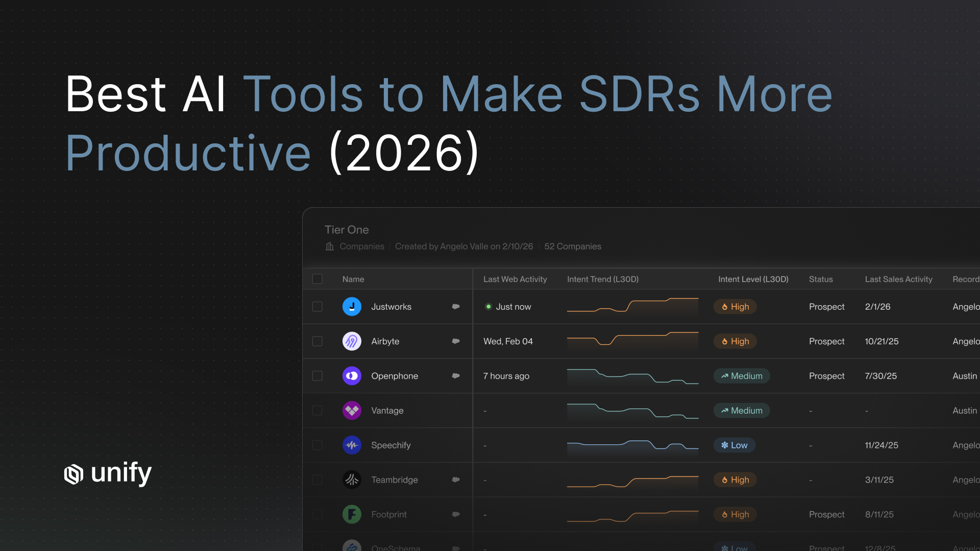Click the Last Sales Activity column header
Viewport: 980px width, 551px height.
click(x=898, y=279)
